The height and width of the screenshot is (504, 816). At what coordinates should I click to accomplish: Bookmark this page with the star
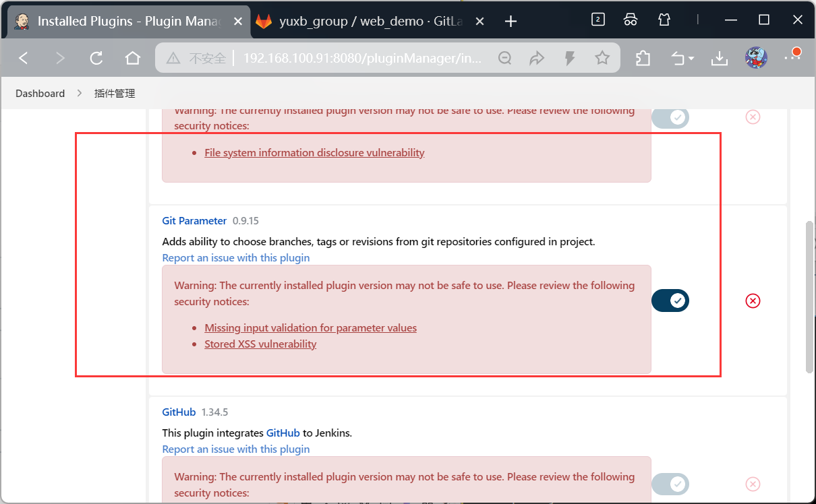pyautogui.click(x=602, y=59)
